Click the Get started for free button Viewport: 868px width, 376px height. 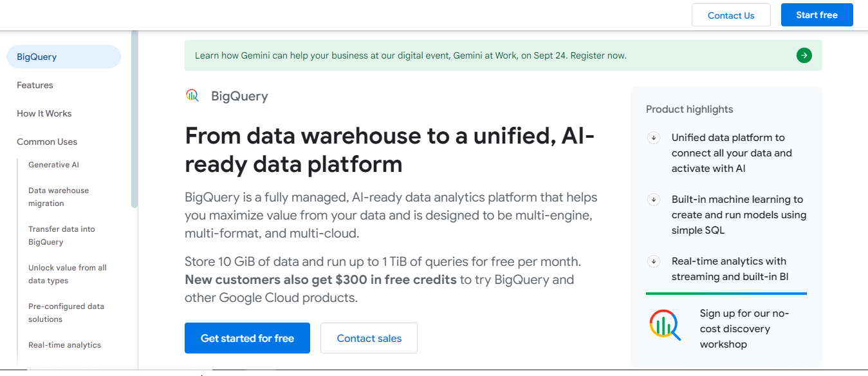pos(247,338)
